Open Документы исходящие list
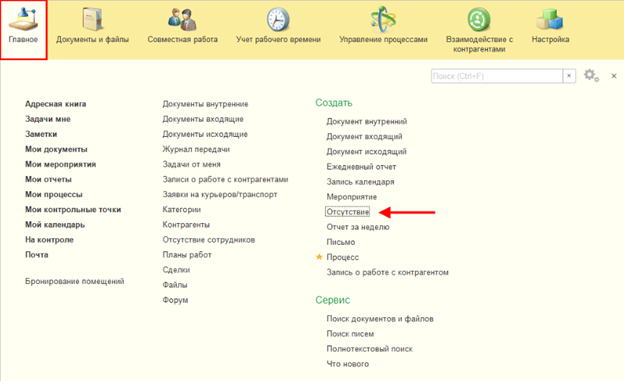The width and height of the screenshot is (624, 381). tap(205, 134)
